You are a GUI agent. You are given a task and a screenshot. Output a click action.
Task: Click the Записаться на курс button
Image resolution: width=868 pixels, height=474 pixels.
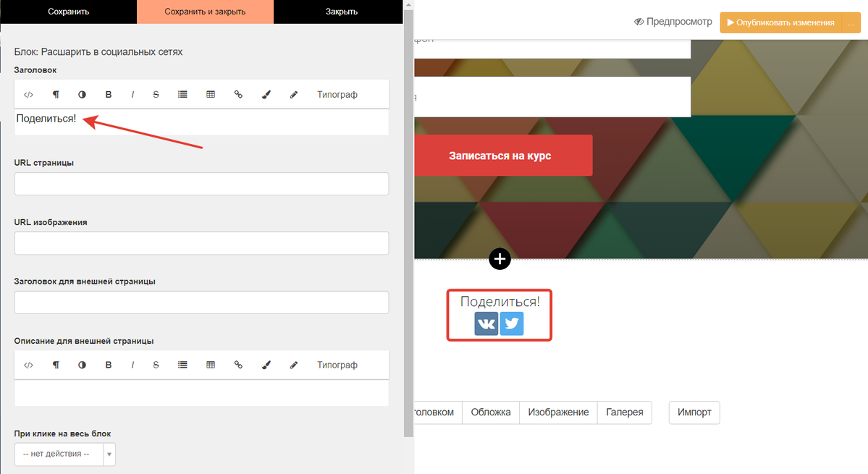point(503,156)
